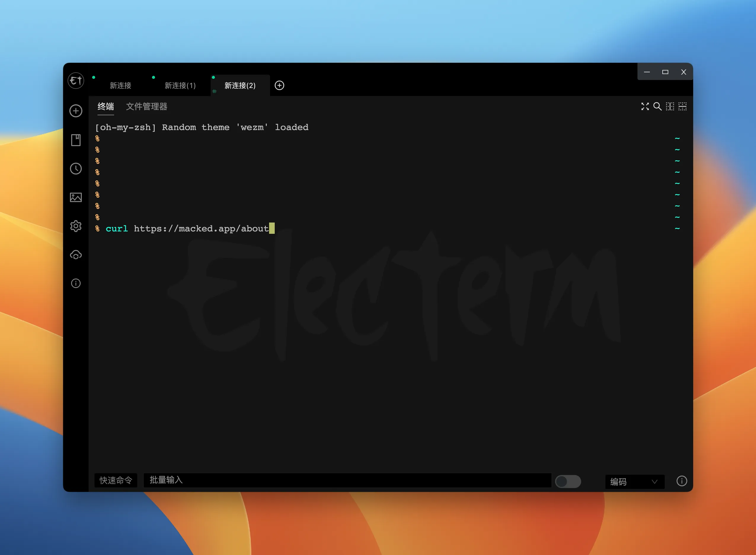This screenshot has height=555, width=756.
Task: Show connection history in the sidebar
Action: tap(76, 169)
